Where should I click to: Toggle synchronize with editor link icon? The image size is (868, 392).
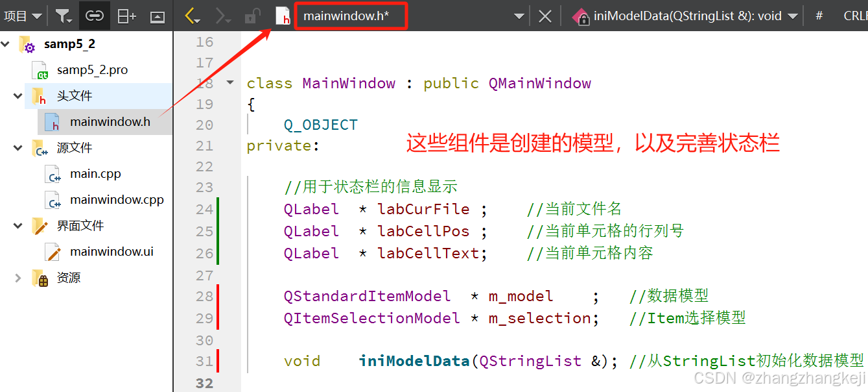pos(95,16)
